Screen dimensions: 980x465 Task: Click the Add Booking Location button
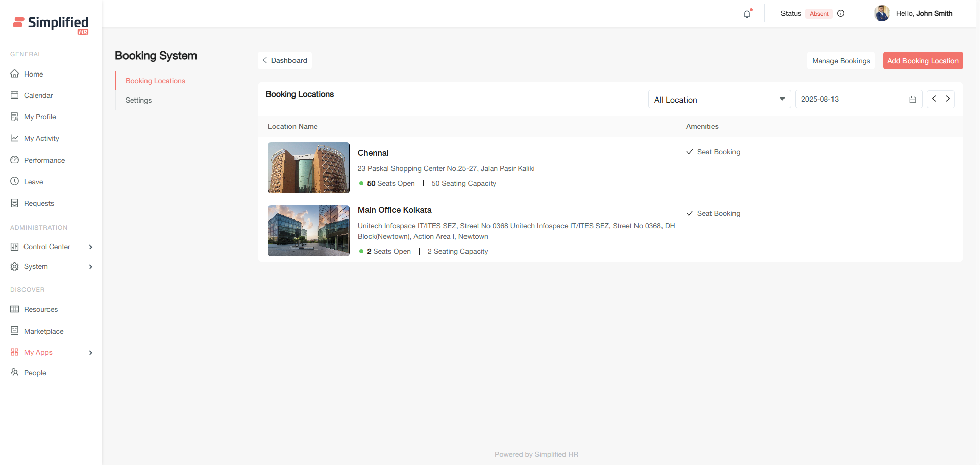point(922,61)
